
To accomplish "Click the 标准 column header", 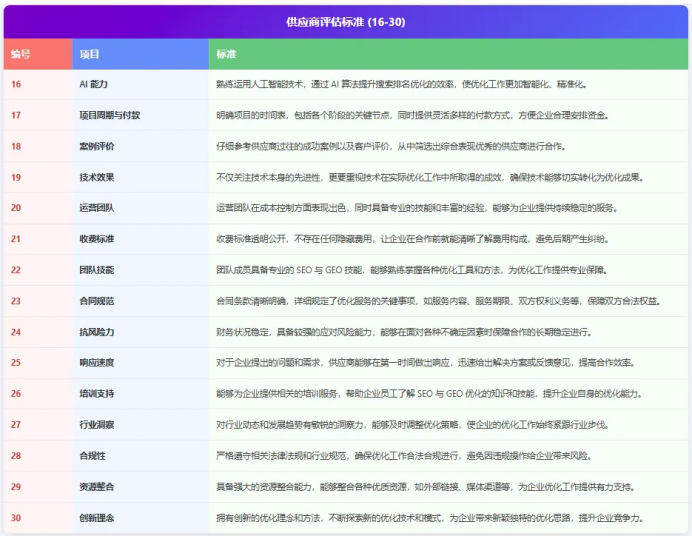I will click(x=226, y=54).
